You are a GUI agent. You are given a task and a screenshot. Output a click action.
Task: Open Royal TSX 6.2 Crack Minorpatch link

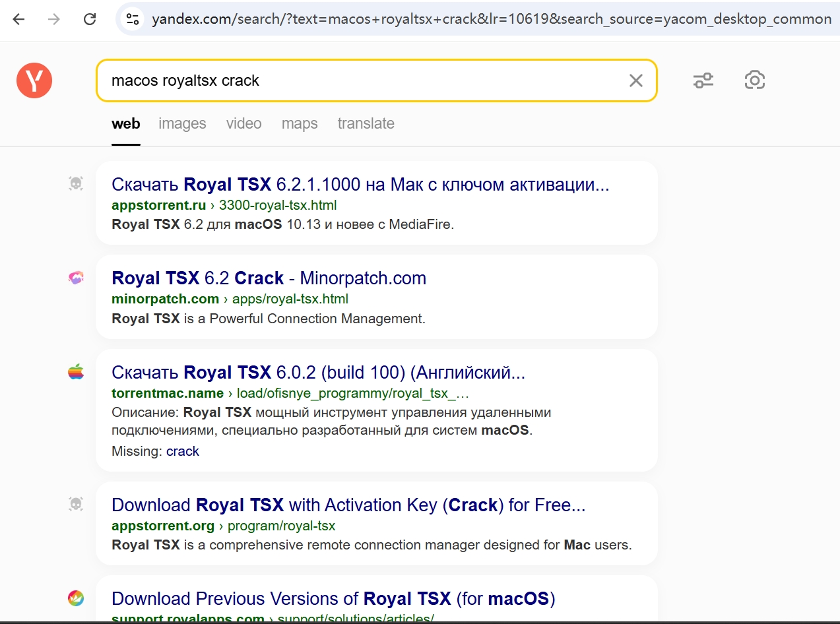tap(269, 278)
